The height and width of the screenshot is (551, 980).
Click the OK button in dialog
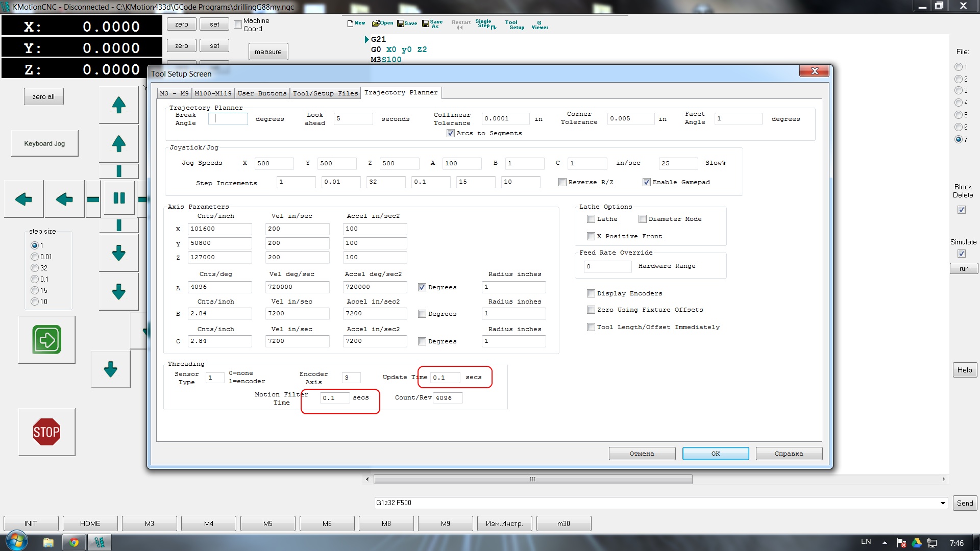715,454
